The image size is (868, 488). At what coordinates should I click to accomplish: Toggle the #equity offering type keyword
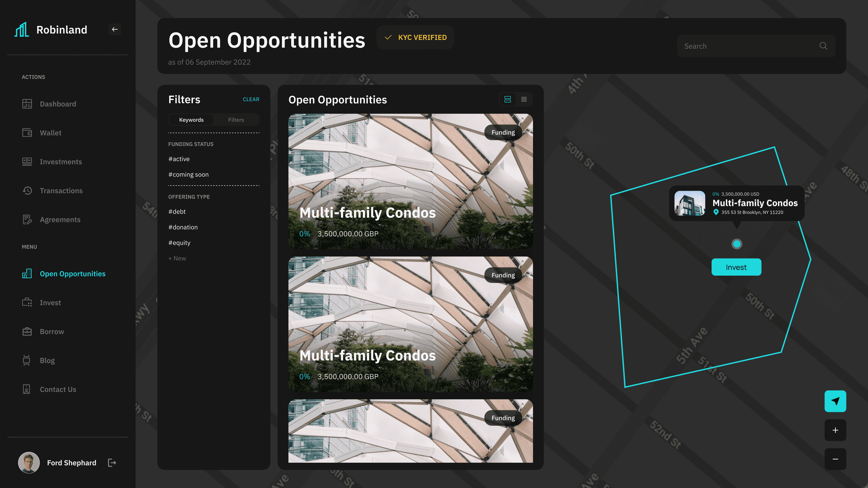click(x=179, y=243)
